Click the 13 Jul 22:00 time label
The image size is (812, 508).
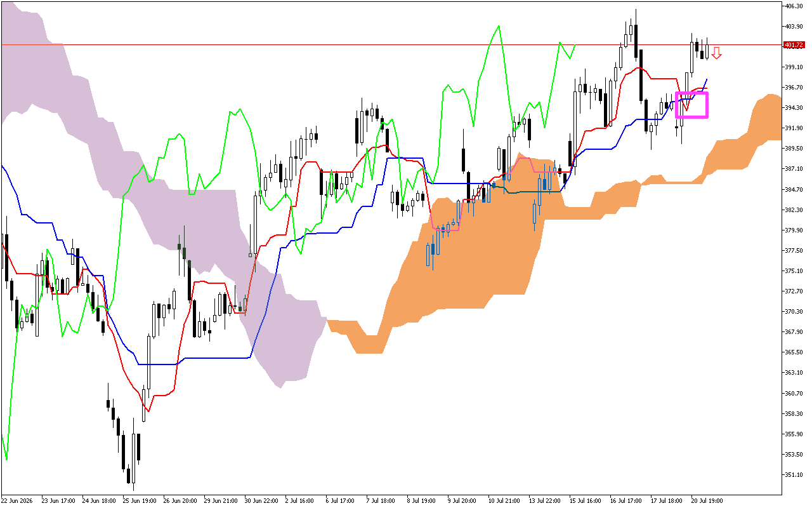[546, 500]
